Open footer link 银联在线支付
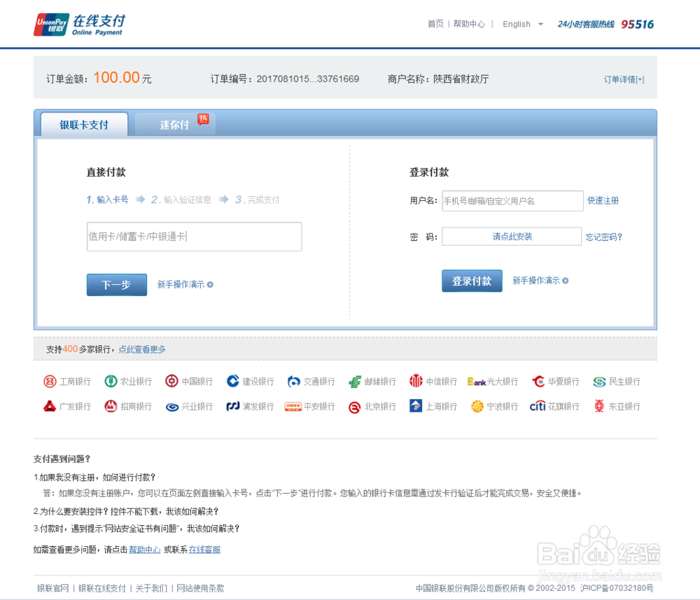This screenshot has height=600, width=700. tap(102, 588)
